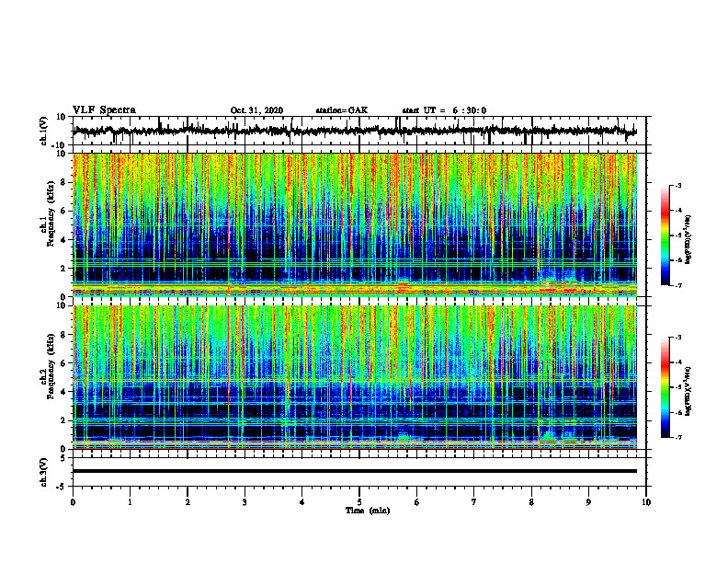Click the "6" kHz tick of ch.1 spectrogram
Viewport: 728px width, 563px height.
point(63,211)
